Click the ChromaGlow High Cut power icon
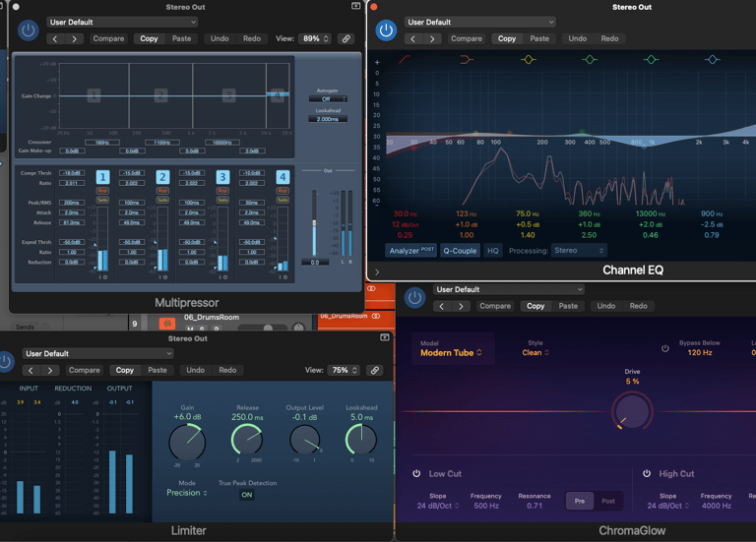Viewport: 756px width, 542px height. click(x=647, y=474)
